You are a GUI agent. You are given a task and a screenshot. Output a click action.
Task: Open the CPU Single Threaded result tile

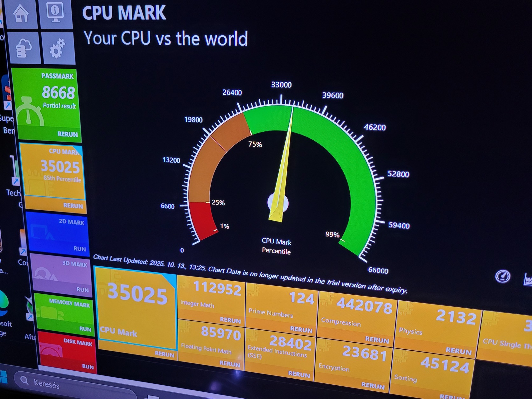coord(505,338)
